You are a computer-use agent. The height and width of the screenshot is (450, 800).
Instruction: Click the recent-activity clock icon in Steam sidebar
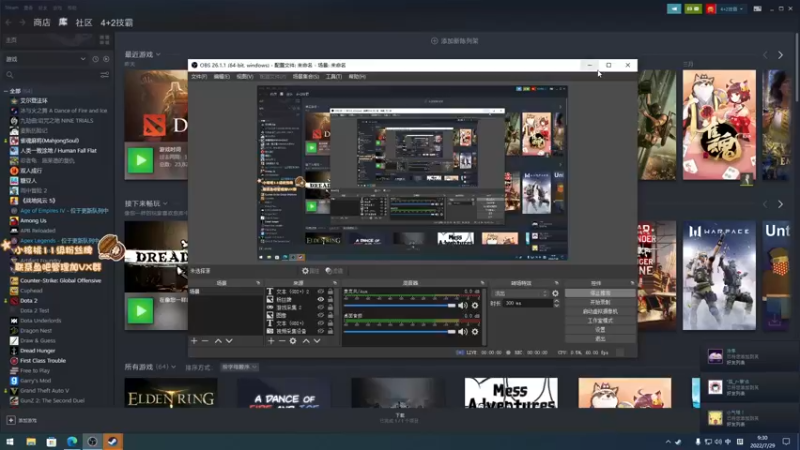(x=95, y=59)
